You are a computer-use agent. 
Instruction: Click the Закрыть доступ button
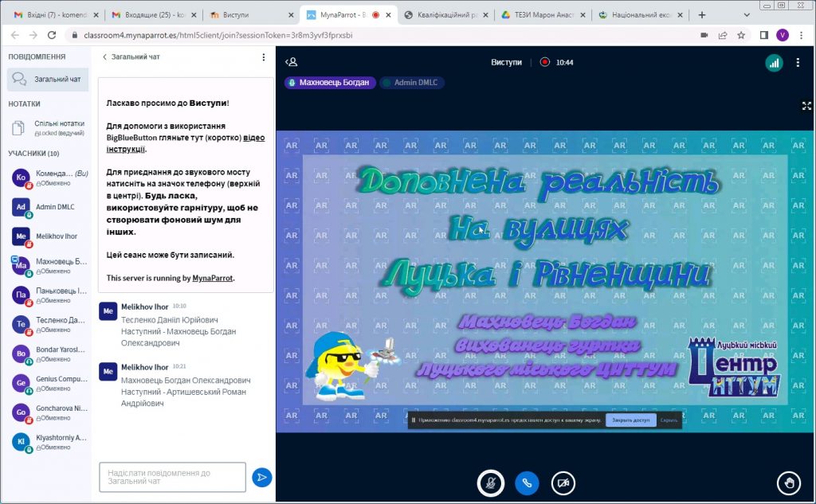click(630, 420)
